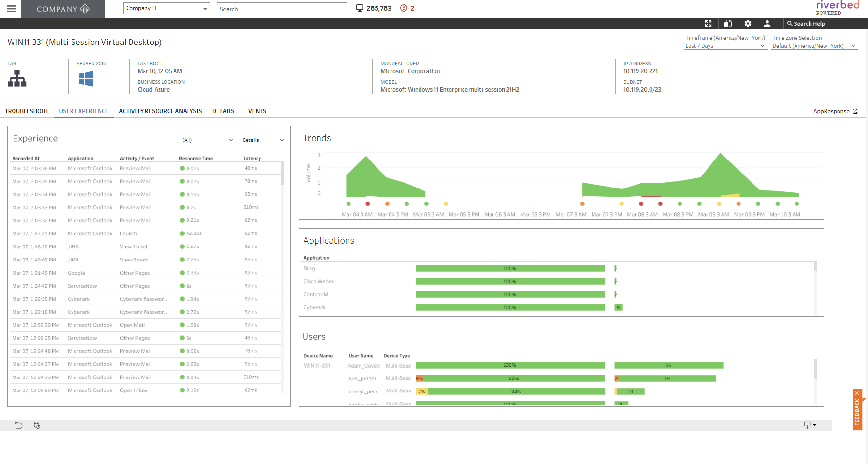Click the Search Help magnifier

[x=790, y=24]
